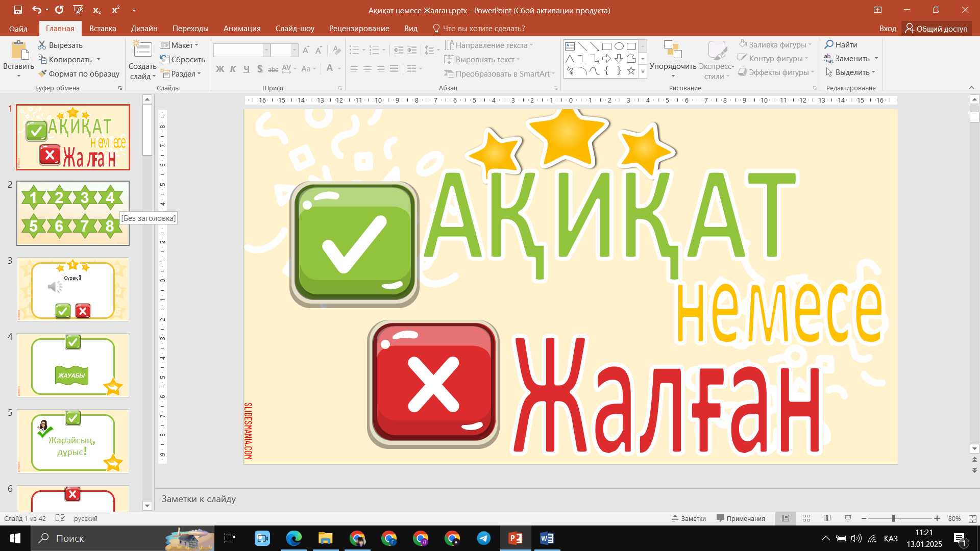Open the Design (Дизайн) ribbon tab
980x551 pixels.
144,29
